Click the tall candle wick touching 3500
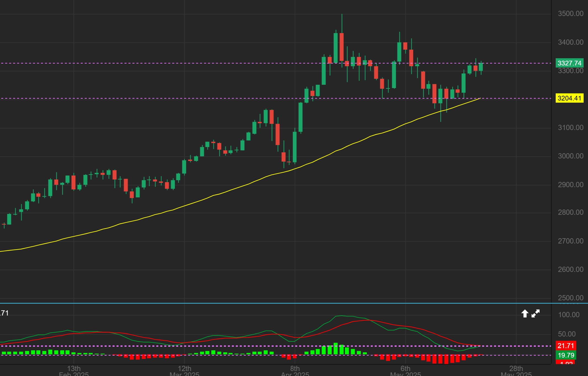Viewport: 588px width, 376px height. coord(342,23)
